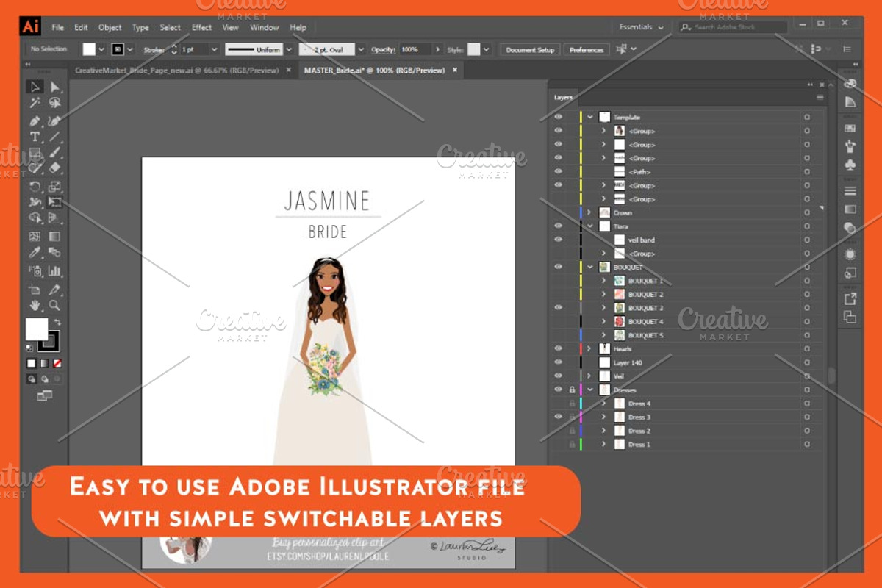
Task: Select the Artboard tool
Action: [35, 289]
